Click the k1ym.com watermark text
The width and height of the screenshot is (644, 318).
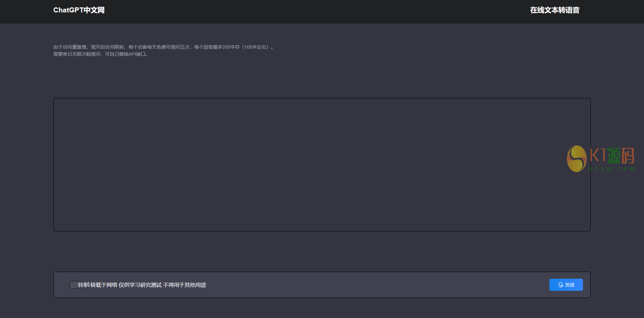coord(612,169)
